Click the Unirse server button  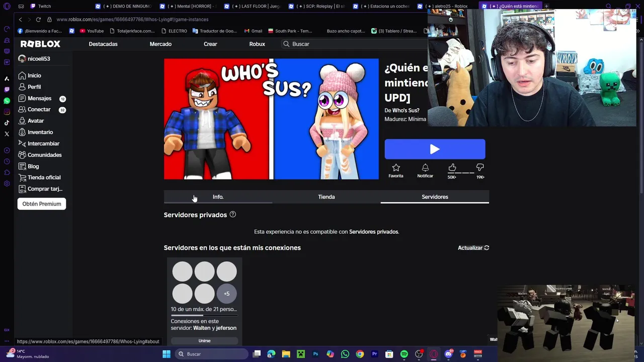pos(204,340)
